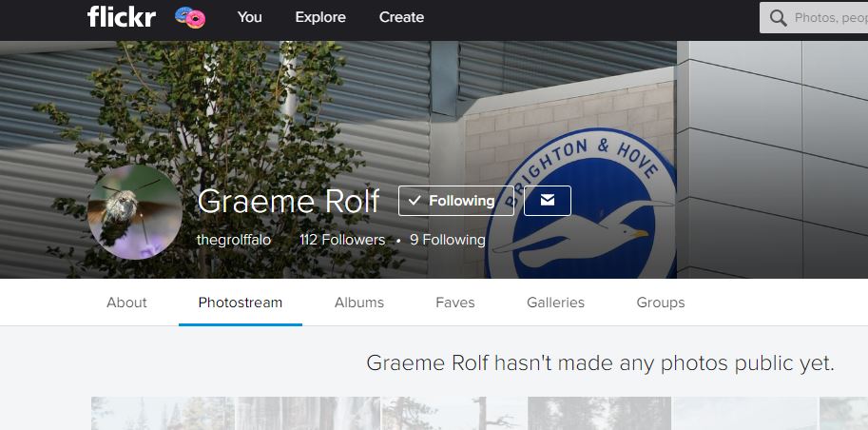Screen dimensions: 868x430
Task: Click the search magnifier icon
Action: [779, 18]
